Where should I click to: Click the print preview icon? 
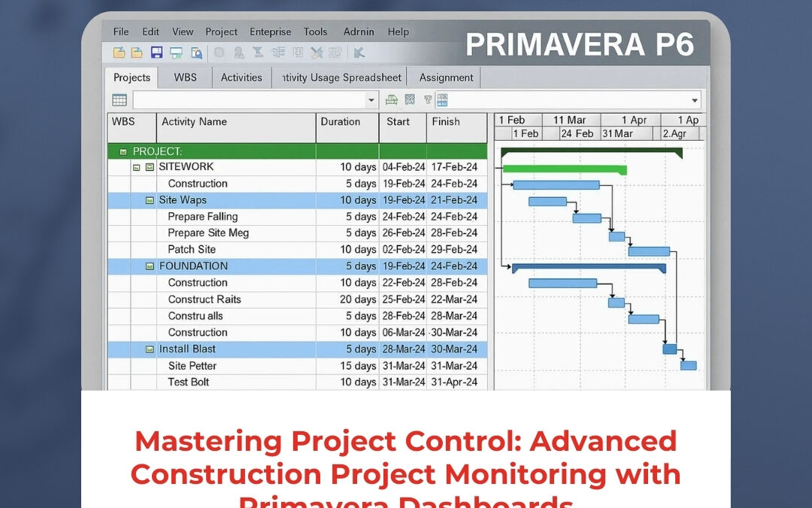click(195, 52)
